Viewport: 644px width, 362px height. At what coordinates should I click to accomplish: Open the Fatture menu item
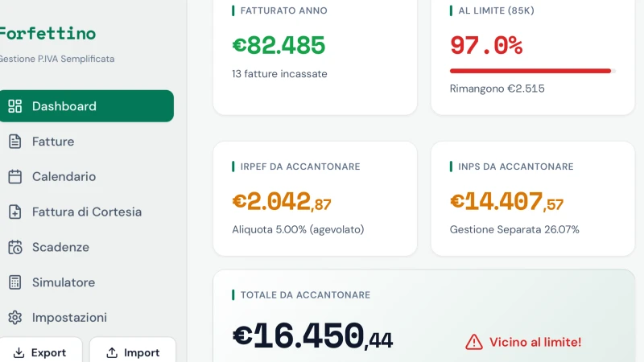point(53,142)
